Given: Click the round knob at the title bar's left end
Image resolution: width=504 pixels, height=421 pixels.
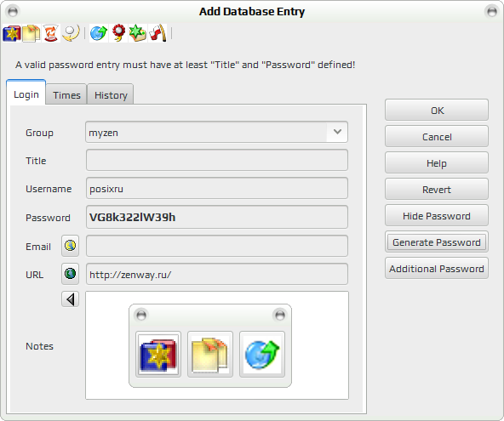Looking at the screenshot, I should click(x=13, y=12).
